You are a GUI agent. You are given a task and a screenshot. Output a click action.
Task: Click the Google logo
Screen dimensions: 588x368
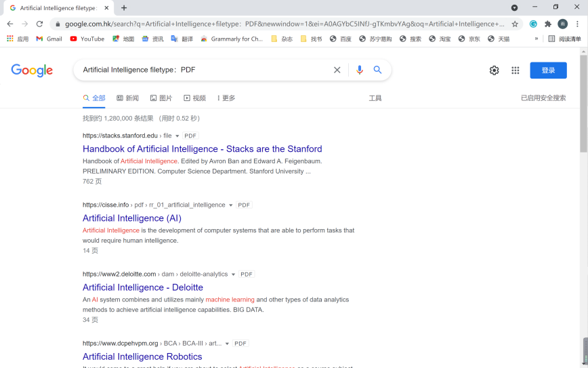coord(32,70)
